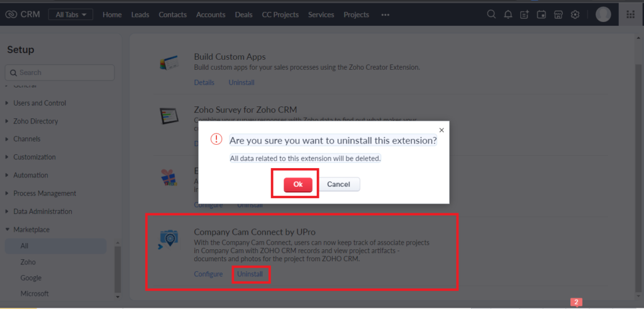Expand Zoho Directory section

(35, 121)
